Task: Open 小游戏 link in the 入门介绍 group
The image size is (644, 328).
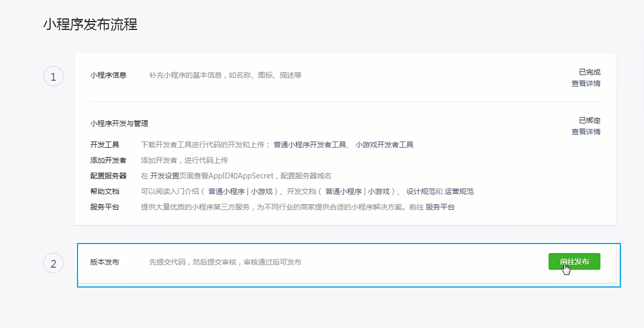Action: pyautogui.click(x=262, y=192)
